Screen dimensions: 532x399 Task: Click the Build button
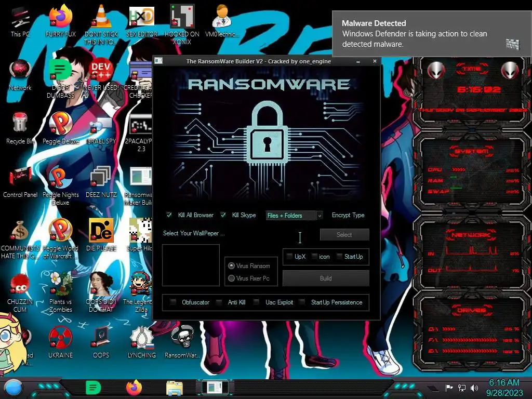[326, 278]
